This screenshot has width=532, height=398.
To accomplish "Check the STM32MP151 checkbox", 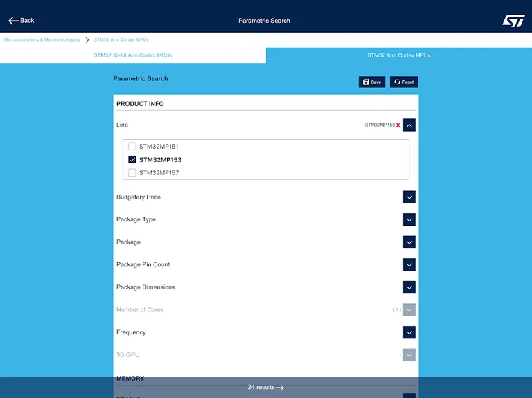I will [132, 147].
